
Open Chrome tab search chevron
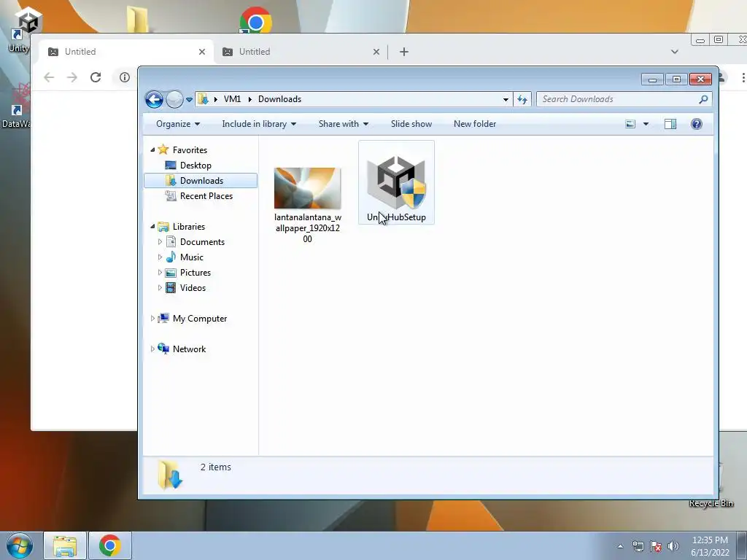[675, 52]
